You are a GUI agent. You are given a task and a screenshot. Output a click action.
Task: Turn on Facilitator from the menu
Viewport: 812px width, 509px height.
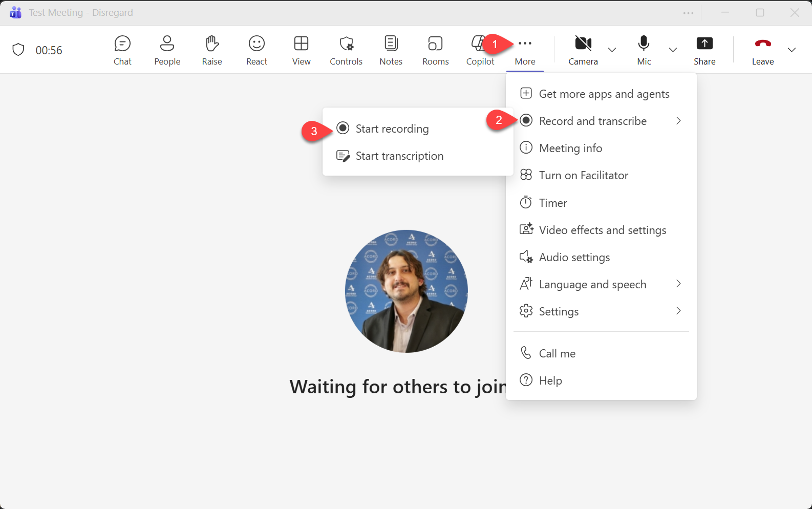583,175
